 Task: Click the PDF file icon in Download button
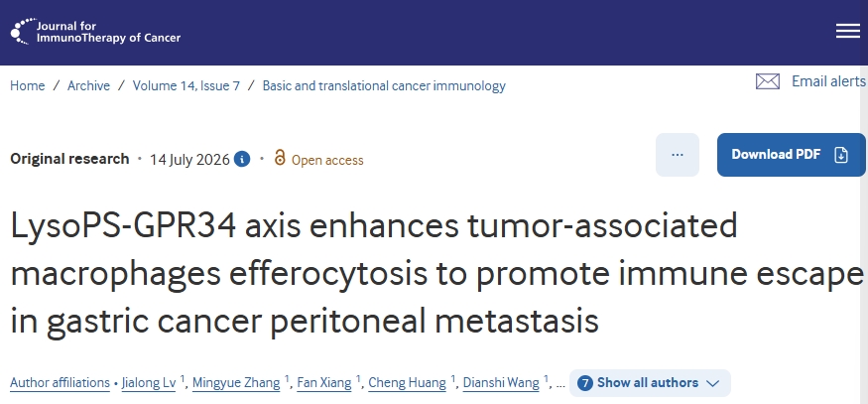pyautogui.click(x=841, y=155)
